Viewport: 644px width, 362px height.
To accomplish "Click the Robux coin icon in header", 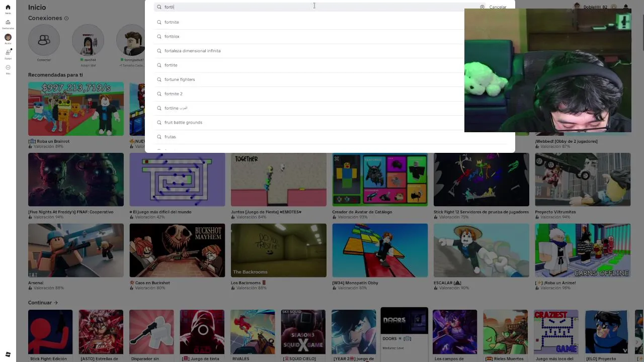I will point(613,7).
